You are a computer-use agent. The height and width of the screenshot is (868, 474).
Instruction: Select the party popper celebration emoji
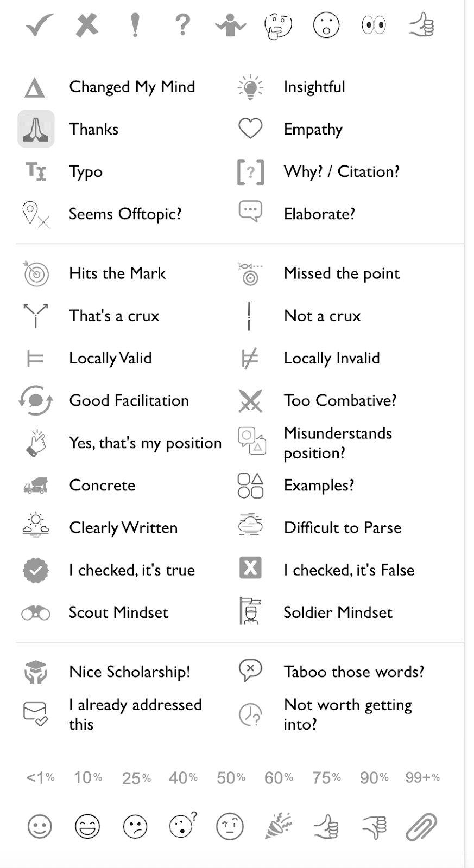[x=278, y=827]
